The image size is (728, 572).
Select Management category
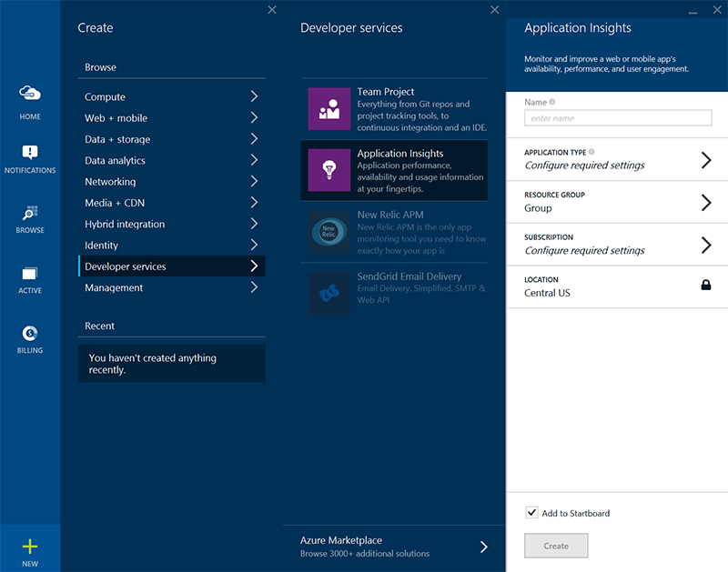pos(171,287)
